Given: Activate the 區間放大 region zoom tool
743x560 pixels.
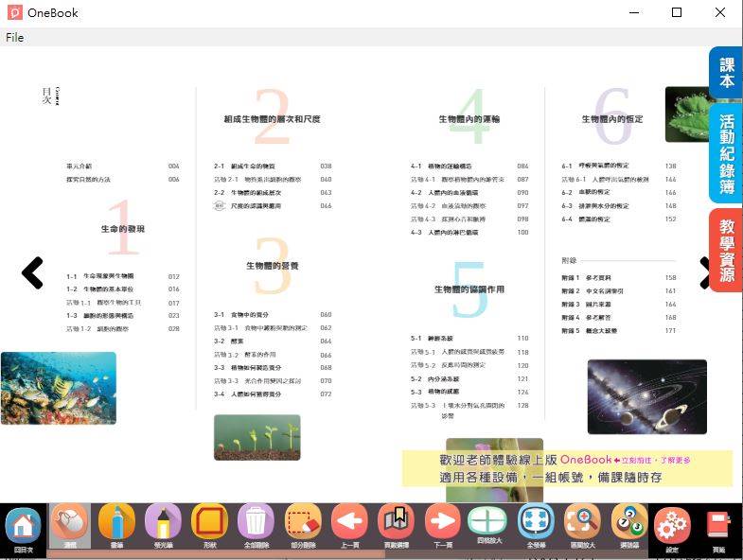Looking at the screenshot, I should point(583,526).
